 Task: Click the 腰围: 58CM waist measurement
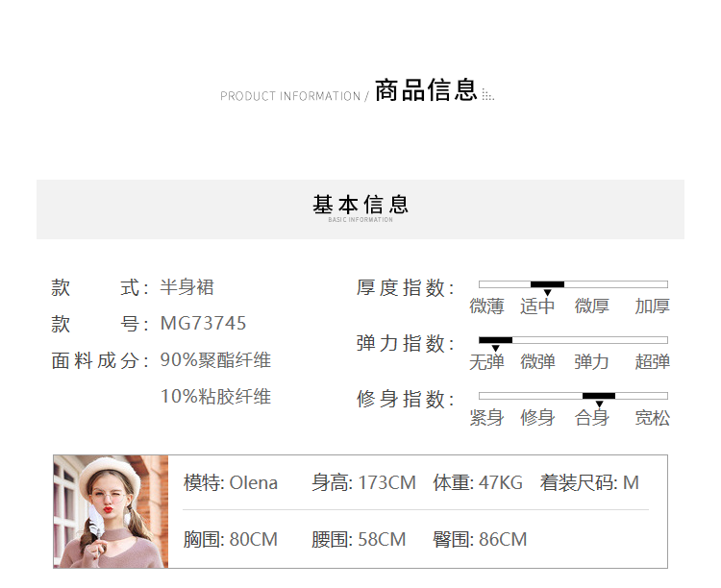pos(359,540)
